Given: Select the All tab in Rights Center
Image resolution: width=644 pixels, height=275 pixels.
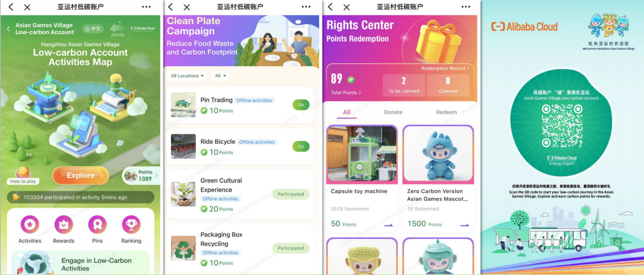Looking at the screenshot, I should 347,112.
